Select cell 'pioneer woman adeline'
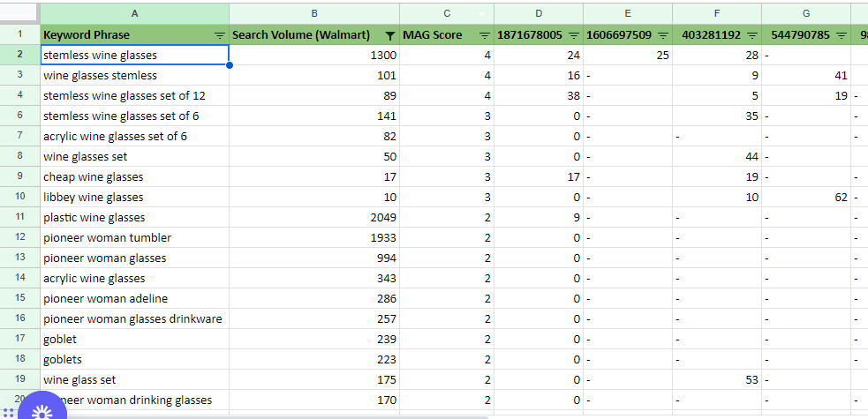This screenshot has height=419, width=868. pos(134,298)
